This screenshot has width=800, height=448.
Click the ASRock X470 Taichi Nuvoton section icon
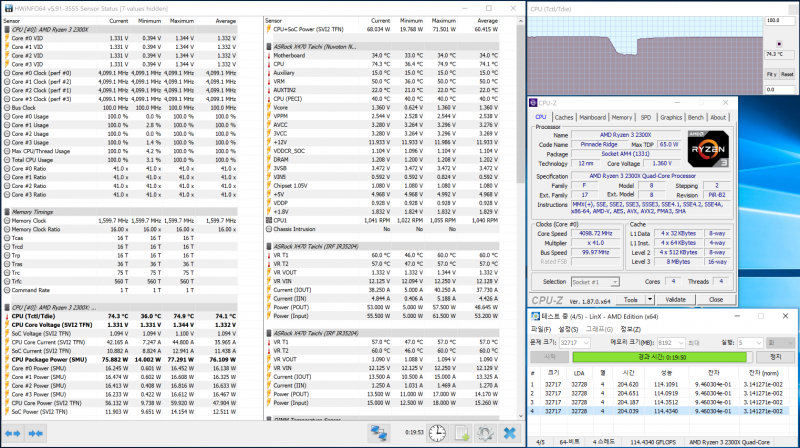pyautogui.click(x=269, y=46)
